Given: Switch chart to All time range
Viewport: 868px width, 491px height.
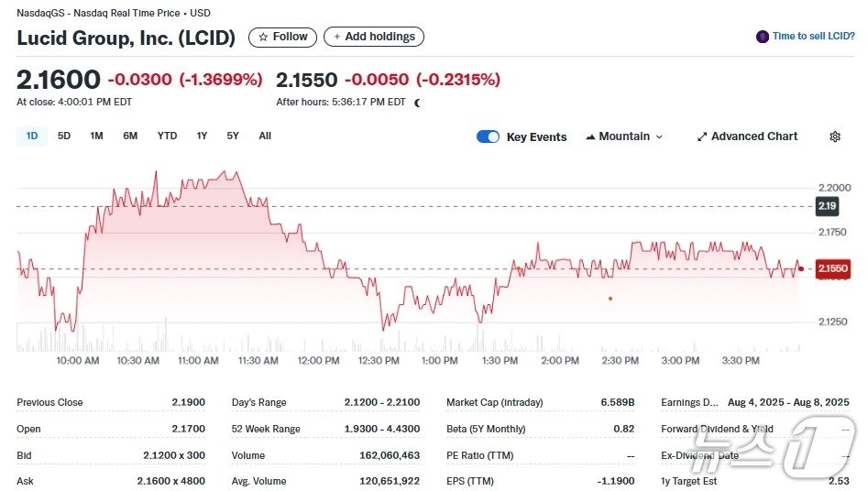Looking at the screenshot, I should [x=265, y=136].
